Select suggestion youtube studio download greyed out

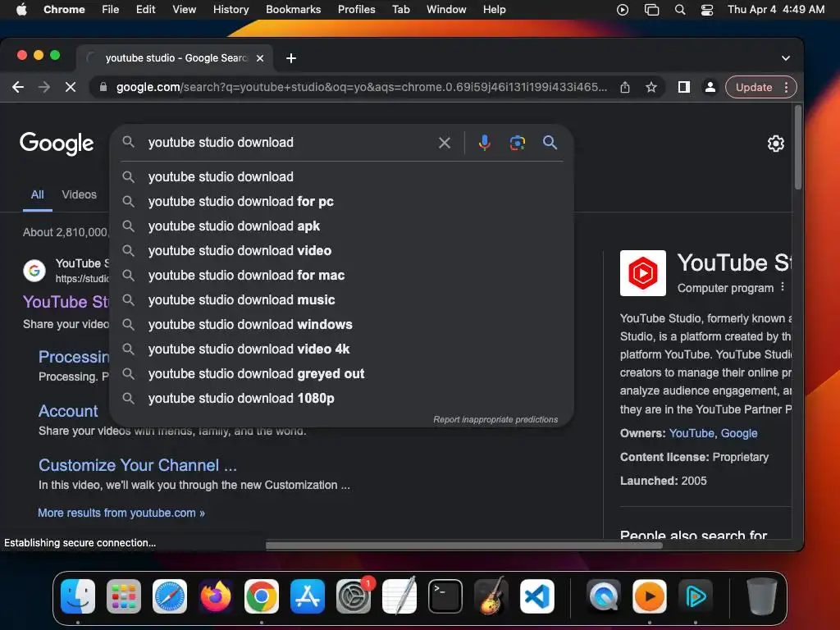(x=342, y=374)
